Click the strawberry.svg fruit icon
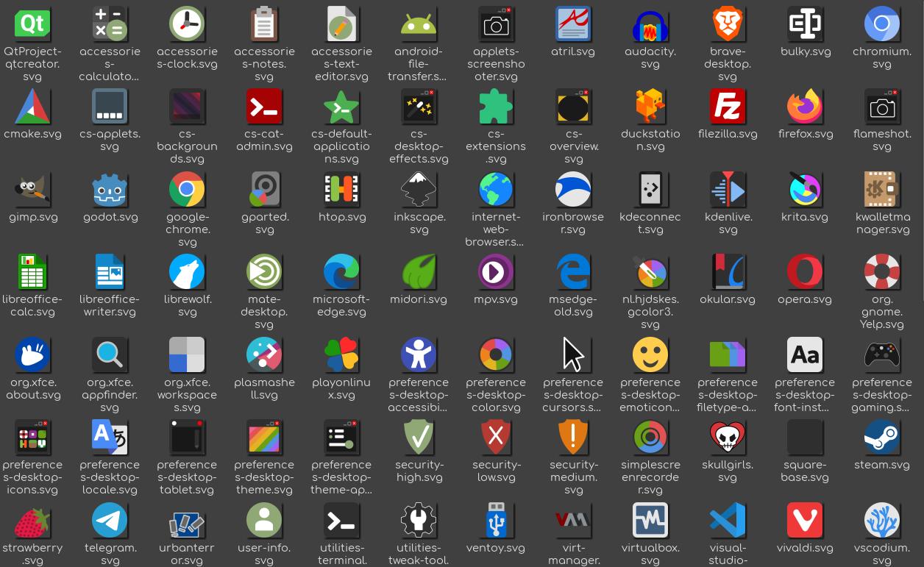924x567 pixels. coord(32,521)
